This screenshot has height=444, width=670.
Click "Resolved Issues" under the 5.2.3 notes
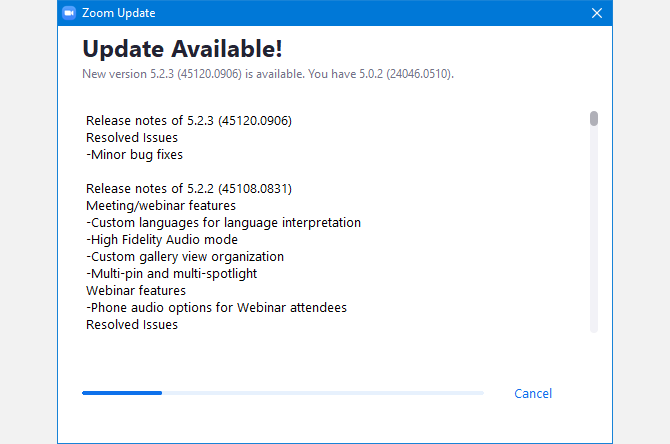132,138
